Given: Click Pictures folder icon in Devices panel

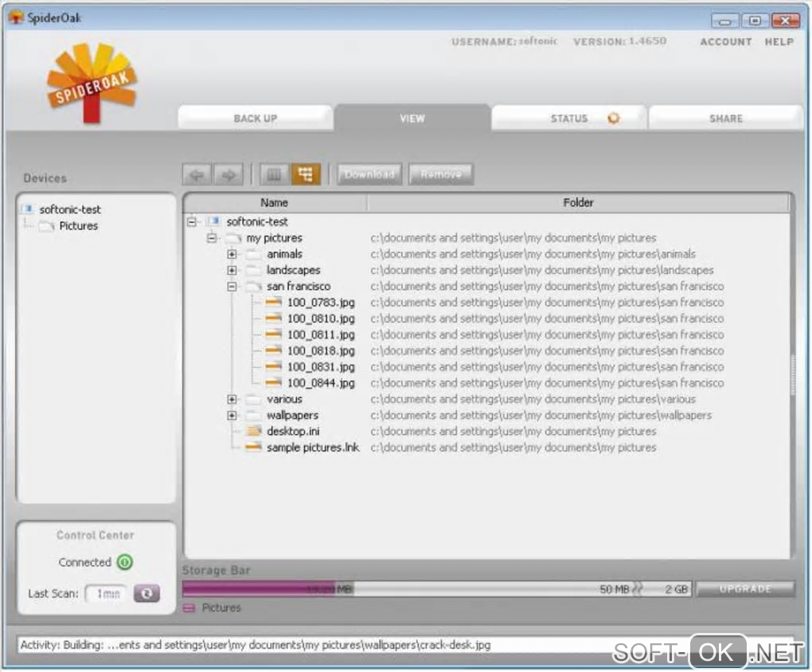Looking at the screenshot, I should (x=47, y=226).
